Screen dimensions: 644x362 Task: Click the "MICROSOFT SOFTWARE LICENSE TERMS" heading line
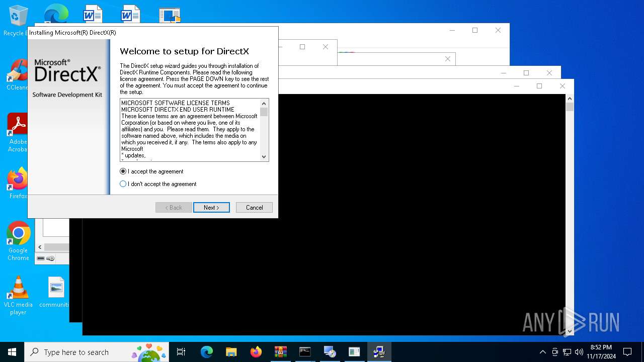pyautogui.click(x=176, y=103)
